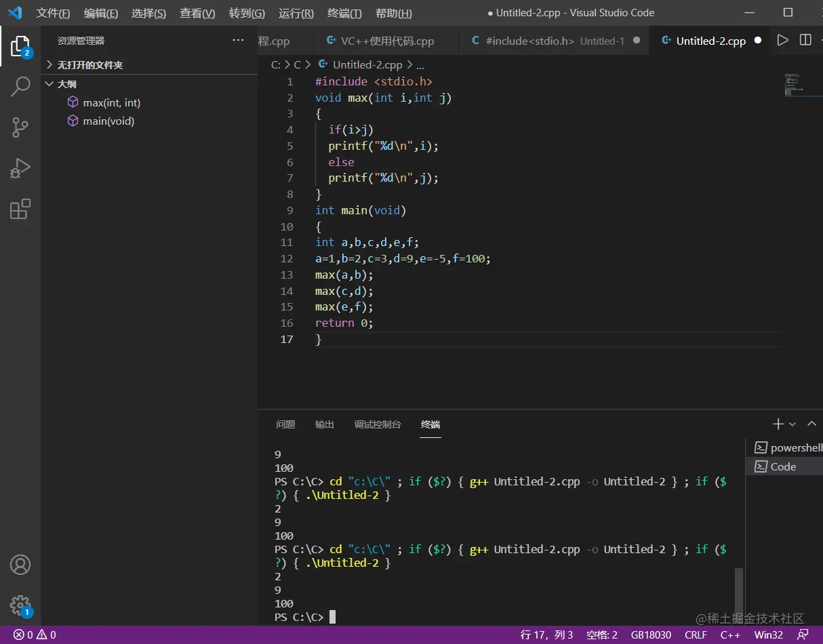Run the code with play button
Screen dimensions: 823x644
tap(782, 41)
